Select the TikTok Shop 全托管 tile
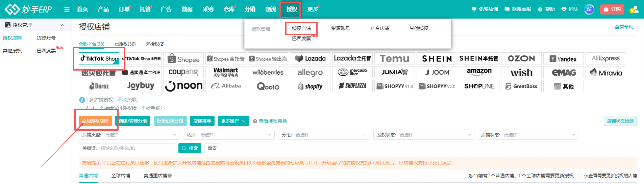644x184 pixels. (x=141, y=58)
